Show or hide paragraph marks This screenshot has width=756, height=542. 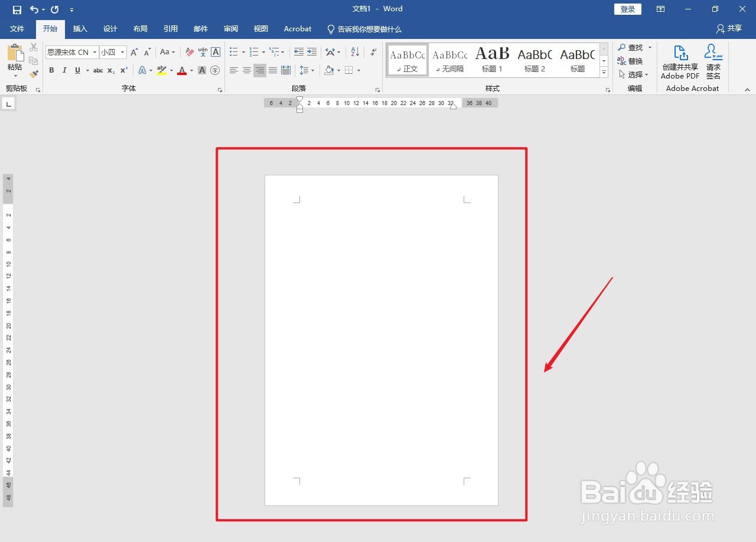click(373, 52)
